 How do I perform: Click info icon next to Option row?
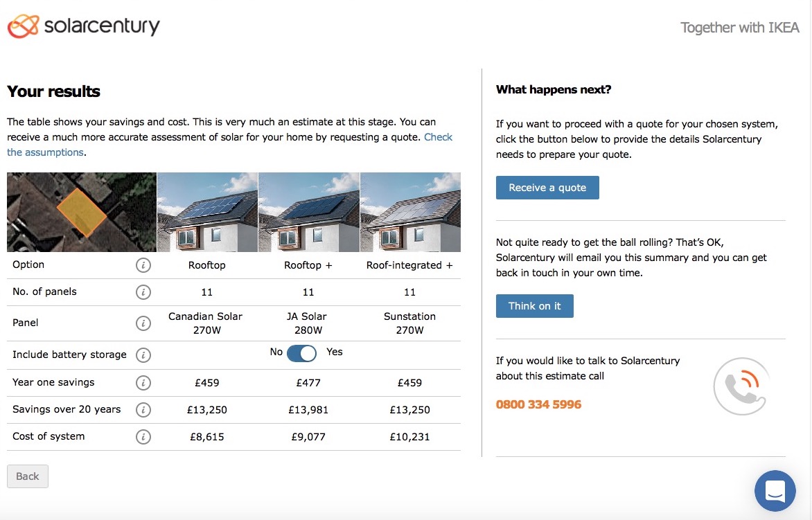pyautogui.click(x=143, y=265)
